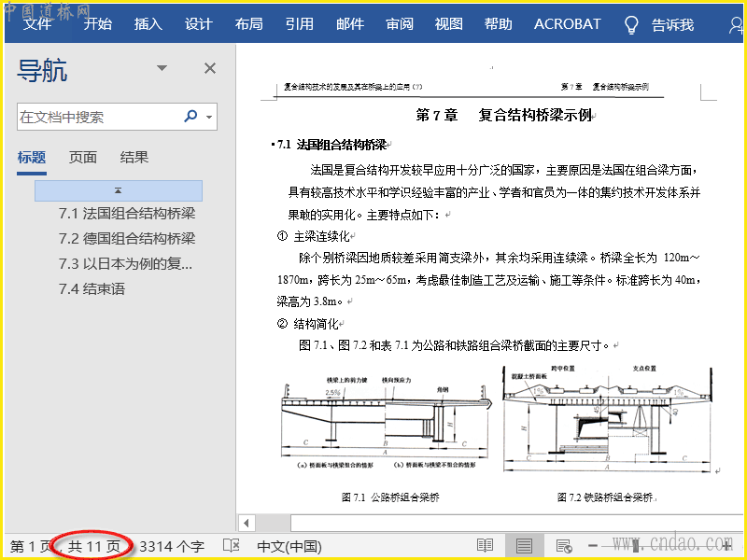
Task: Switch to the 结果 navigation tab
Action: [134, 157]
